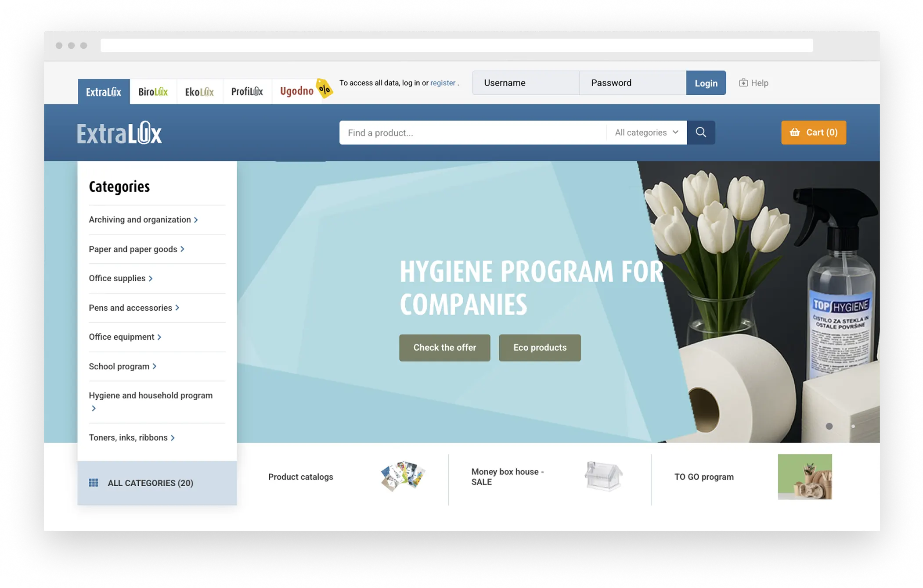Follow the register link
This screenshot has width=923, height=588.
442,83
